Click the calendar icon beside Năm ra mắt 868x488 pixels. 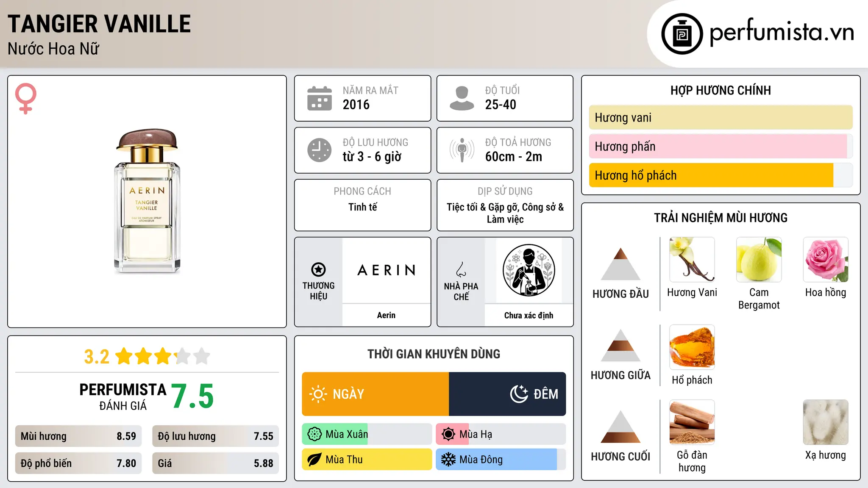click(320, 98)
